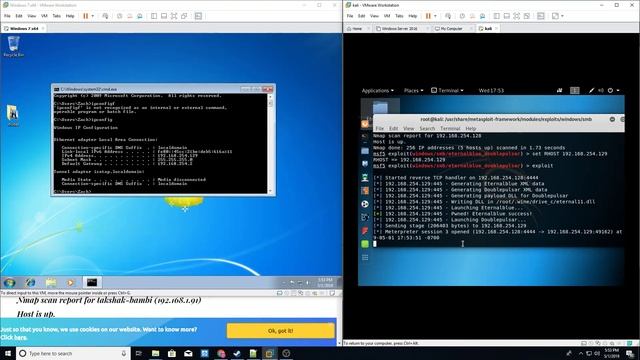The height and width of the screenshot is (360, 640).
Task: Click Ok, got it! cookie button
Action: click(280, 331)
